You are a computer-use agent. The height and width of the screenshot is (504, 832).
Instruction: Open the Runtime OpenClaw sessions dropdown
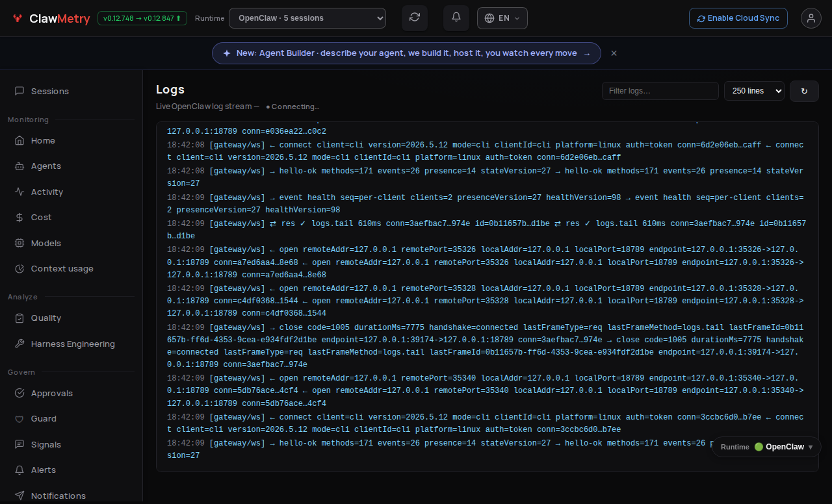(307, 18)
